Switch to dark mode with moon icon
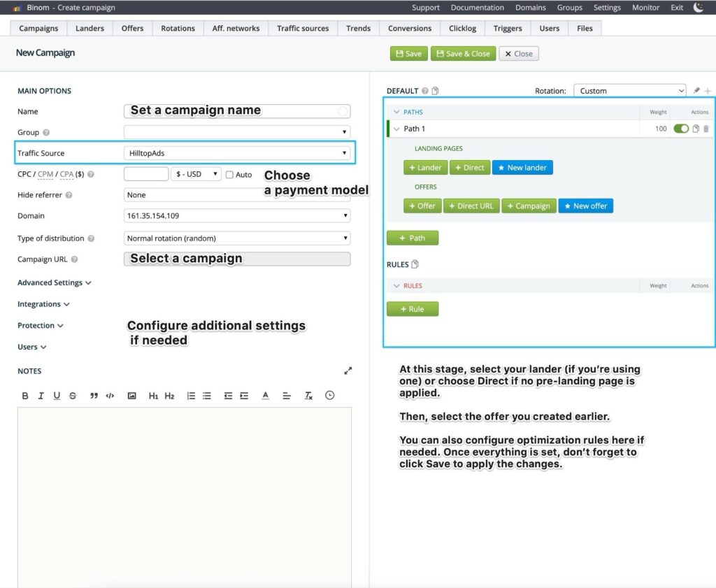Image resolution: width=716 pixels, height=588 pixels. tap(698, 8)
